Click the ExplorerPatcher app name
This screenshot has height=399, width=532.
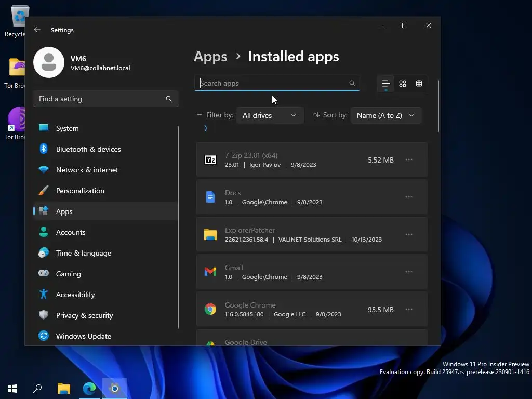[250, 230]
